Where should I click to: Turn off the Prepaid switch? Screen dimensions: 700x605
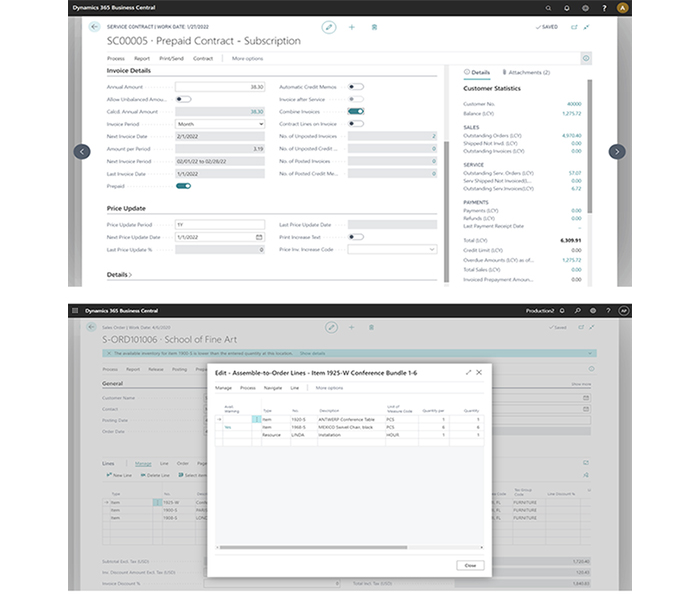(x=183, y=186)
